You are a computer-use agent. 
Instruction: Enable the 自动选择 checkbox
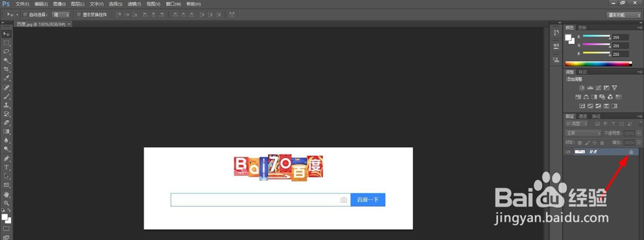[x=25, y=15]
